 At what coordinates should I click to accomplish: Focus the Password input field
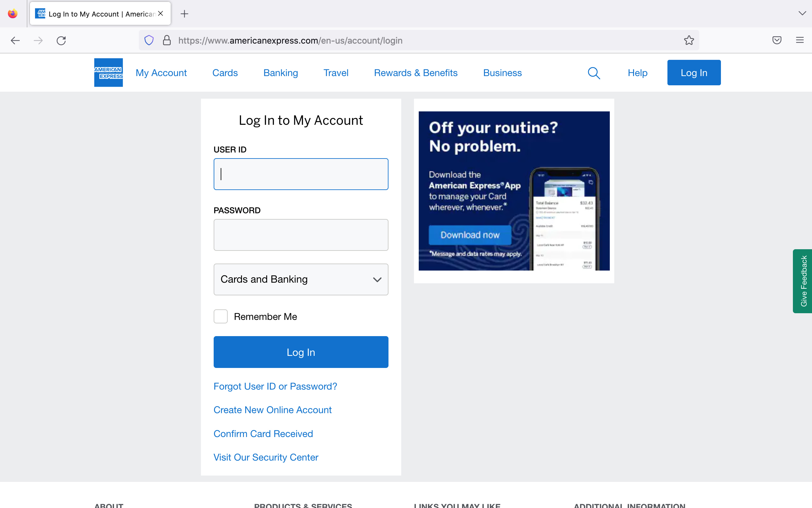301,235
